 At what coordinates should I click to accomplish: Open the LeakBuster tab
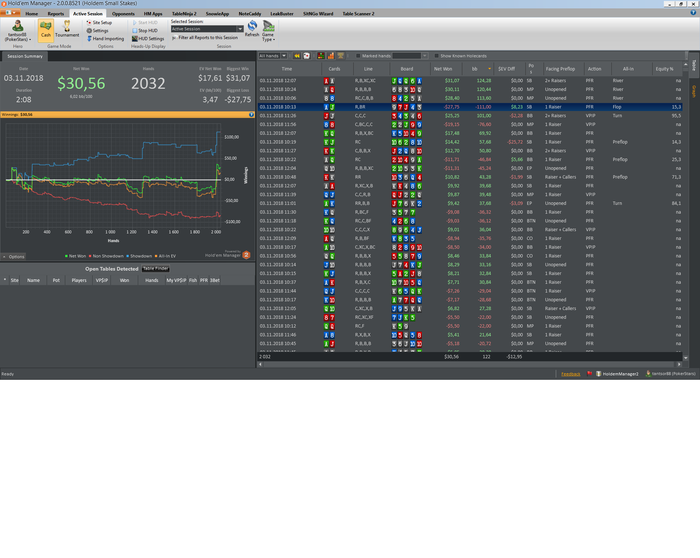pyautogui.click(x=282, y=14)
